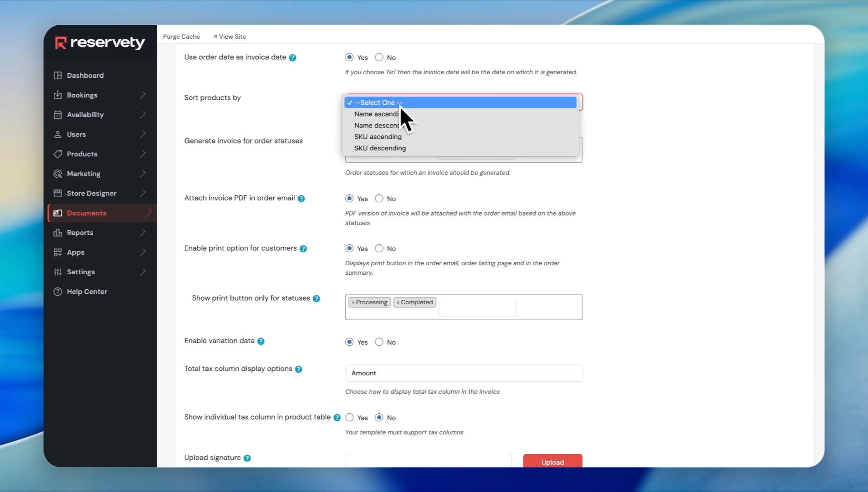Select Yes for Show individual tax column
This screenshot has width=868, height=492.
(x=349, y=417)
